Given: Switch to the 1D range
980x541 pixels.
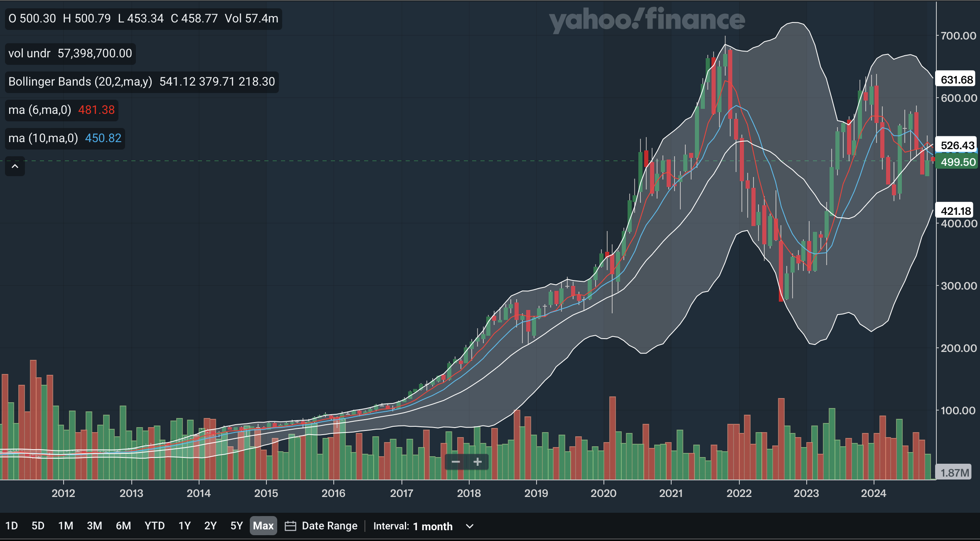Looking at the screenshot, I should point(12,526).
